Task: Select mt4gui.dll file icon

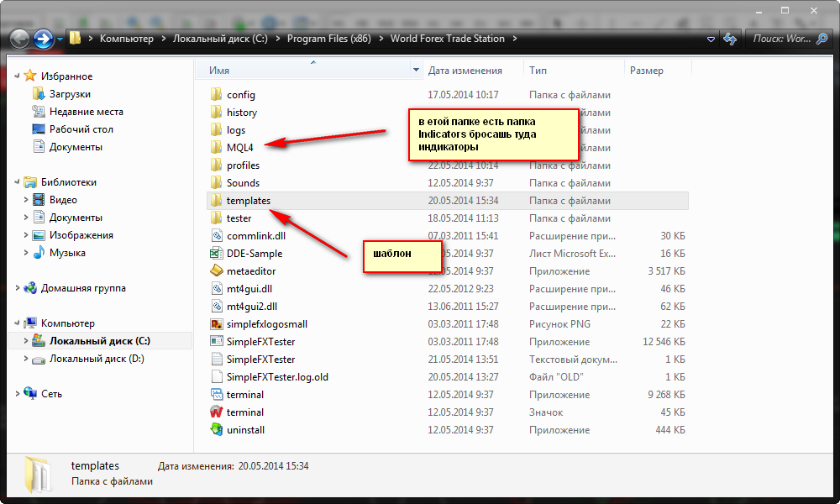Action: pos(217,289)
